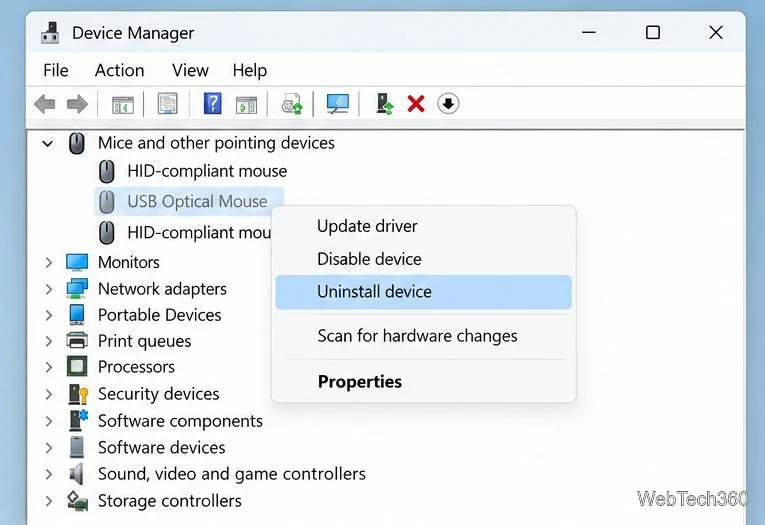Open the View menu

(190, 70)
